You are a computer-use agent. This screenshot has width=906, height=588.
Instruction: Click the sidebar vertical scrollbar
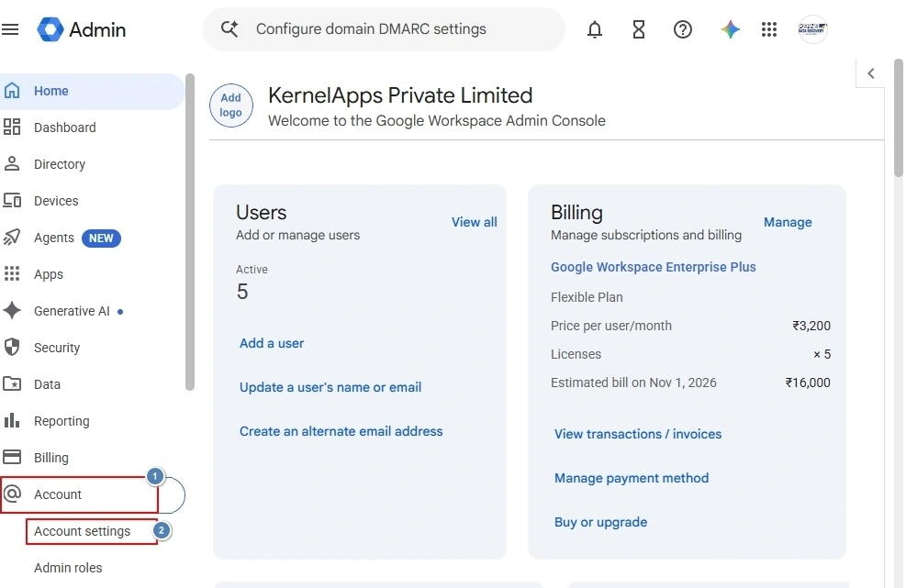tap(190, 231)
